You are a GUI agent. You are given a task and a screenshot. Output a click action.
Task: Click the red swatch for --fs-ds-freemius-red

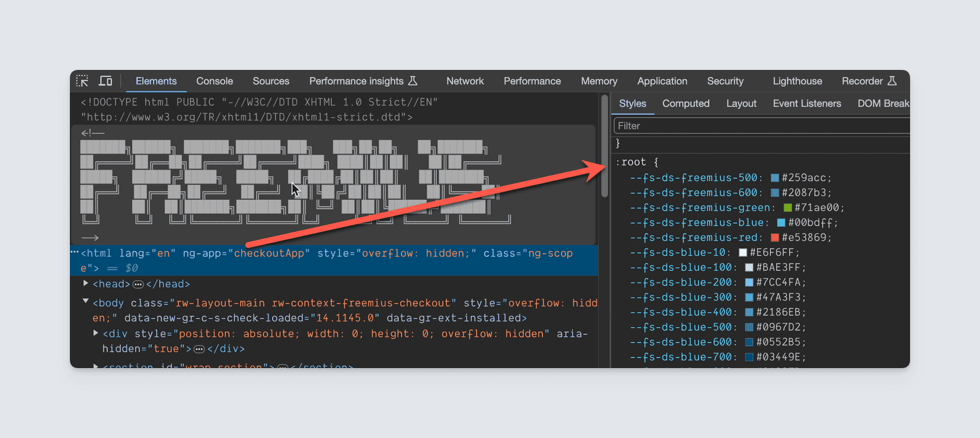(x=775, y=238)
